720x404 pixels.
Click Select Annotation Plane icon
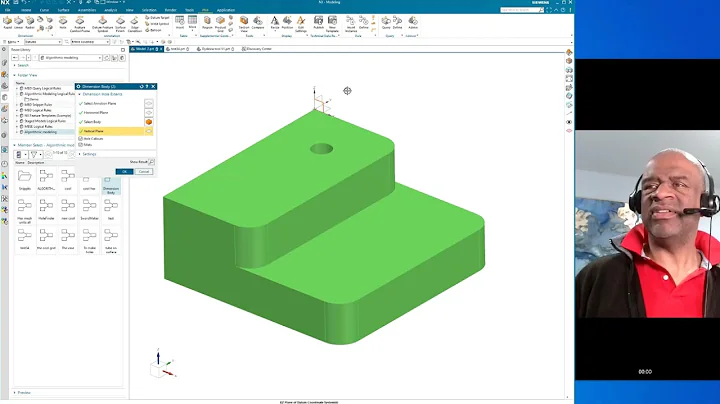(x=149, y=104)
